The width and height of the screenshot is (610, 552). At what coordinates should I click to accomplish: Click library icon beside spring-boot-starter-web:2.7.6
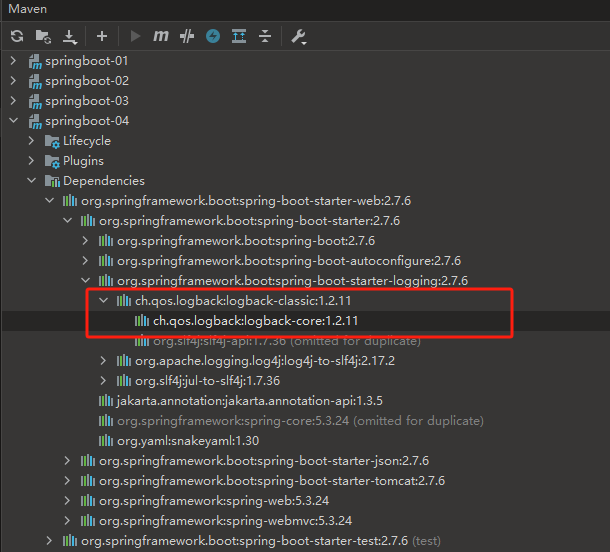70,201
